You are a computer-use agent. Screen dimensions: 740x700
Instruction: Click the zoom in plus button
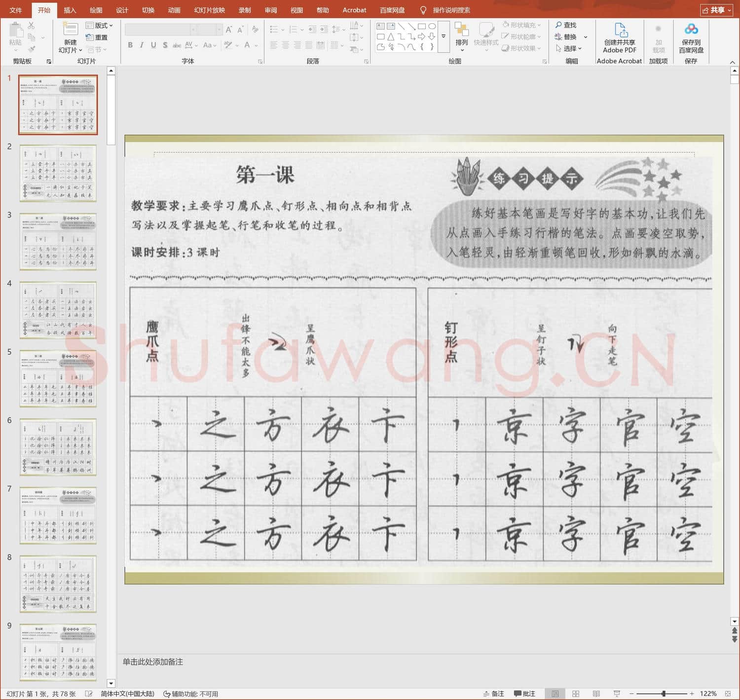click(x=692, y=694)
